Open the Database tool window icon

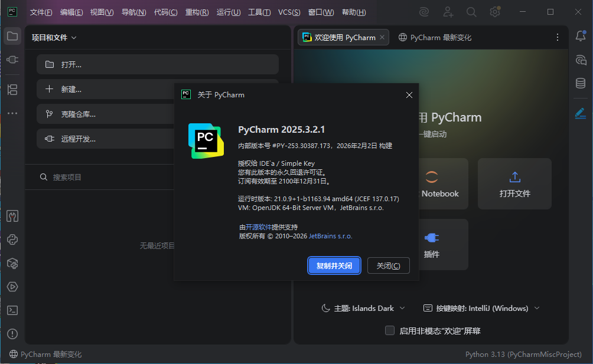581,83
